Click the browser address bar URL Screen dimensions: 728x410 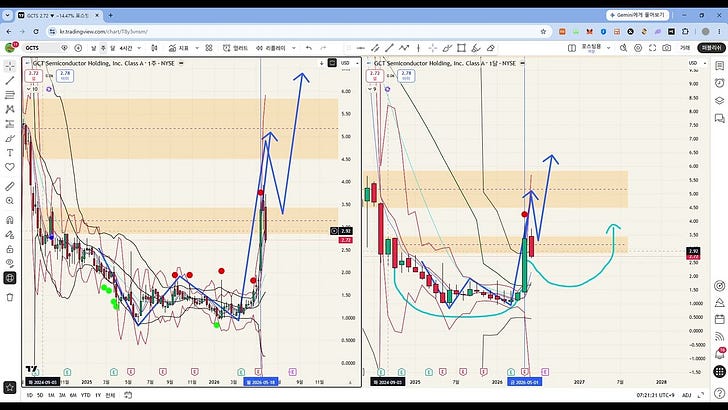point(104,32)
